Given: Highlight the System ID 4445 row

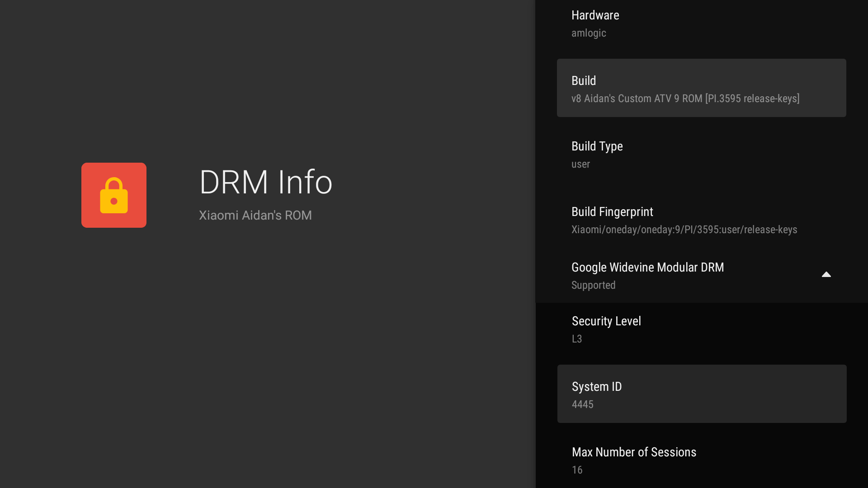Looking at the screenshot, I should (x=702, y=394).
